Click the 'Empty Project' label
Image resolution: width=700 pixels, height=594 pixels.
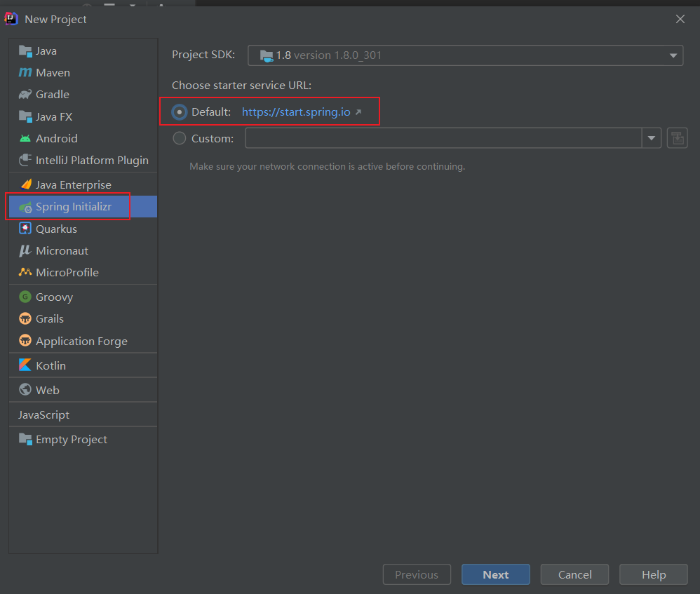coord(72,440)
